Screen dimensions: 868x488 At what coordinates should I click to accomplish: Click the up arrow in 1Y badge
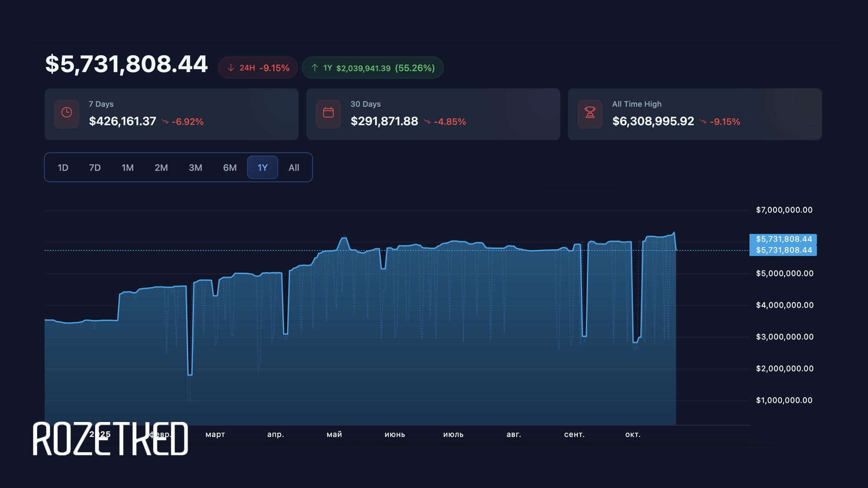click(x=315, y=68)
